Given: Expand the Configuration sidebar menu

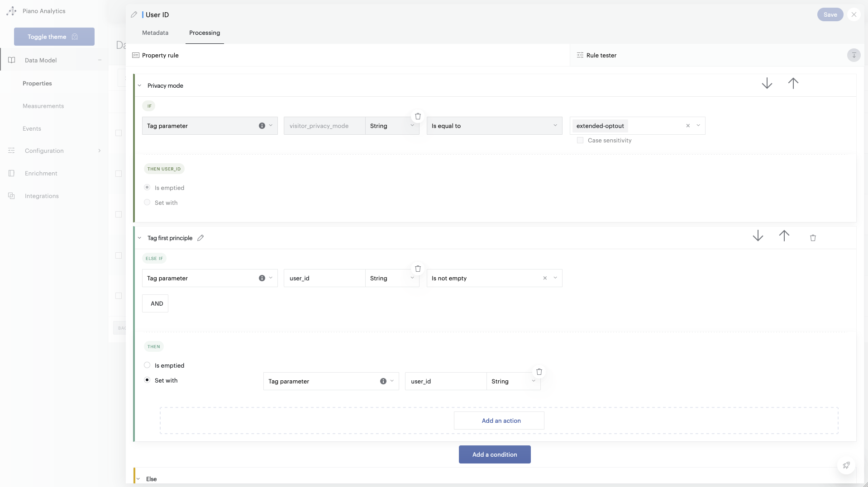Looking at the screenshot, I should (99, 151).
